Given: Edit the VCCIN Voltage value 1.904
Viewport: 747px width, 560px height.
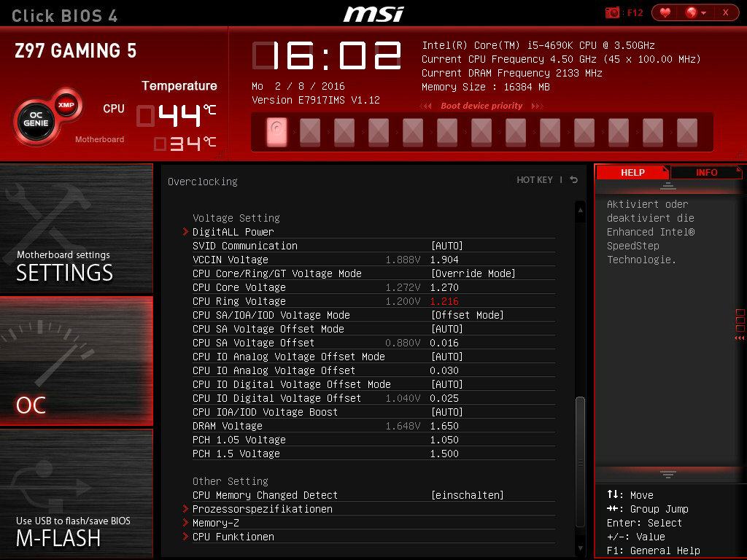Looking at the screenshot, I should pyautogui.click(x=444, y=260).
